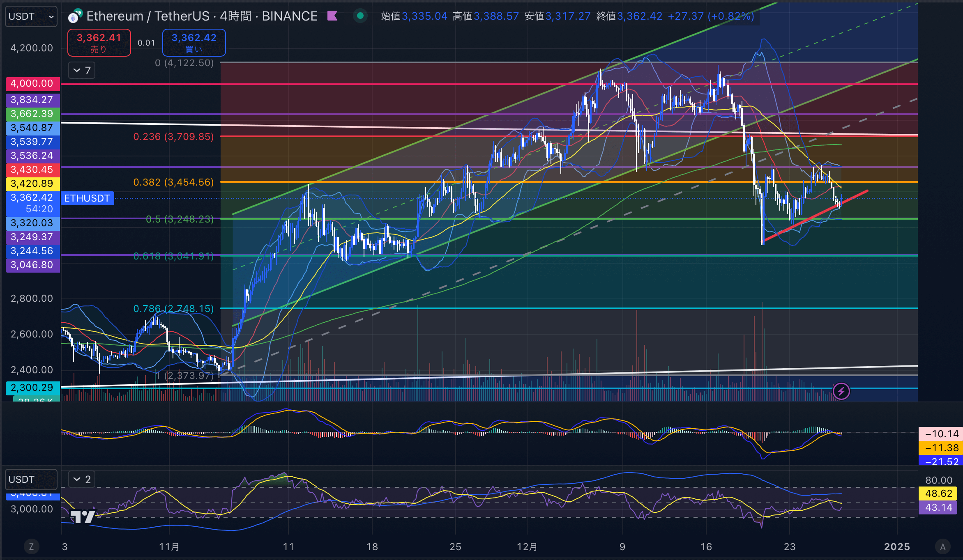Screen dimensions: 963x560
Task: Click the low price 安値 3,317.27 value
Action: [568, 16]
